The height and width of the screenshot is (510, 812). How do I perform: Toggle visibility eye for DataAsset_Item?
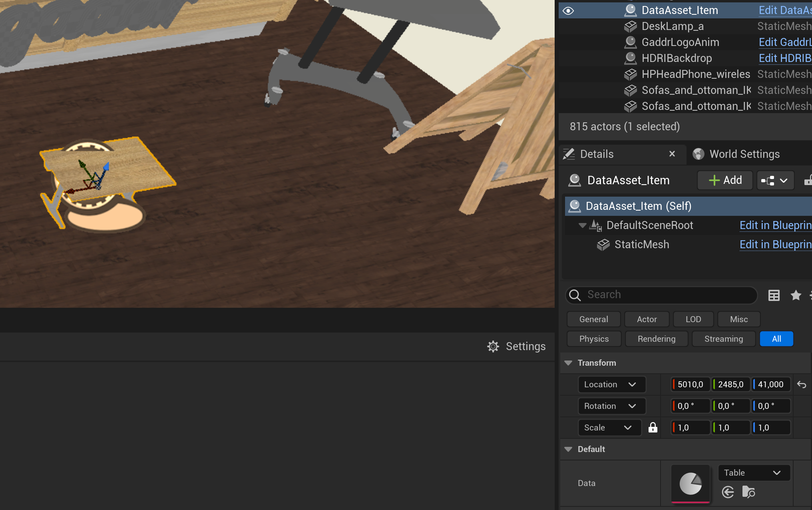(x=568, y=11)
